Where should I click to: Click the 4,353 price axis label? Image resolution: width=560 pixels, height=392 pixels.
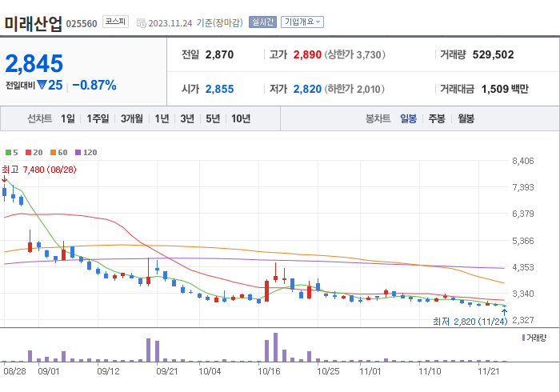click(523, 267)
